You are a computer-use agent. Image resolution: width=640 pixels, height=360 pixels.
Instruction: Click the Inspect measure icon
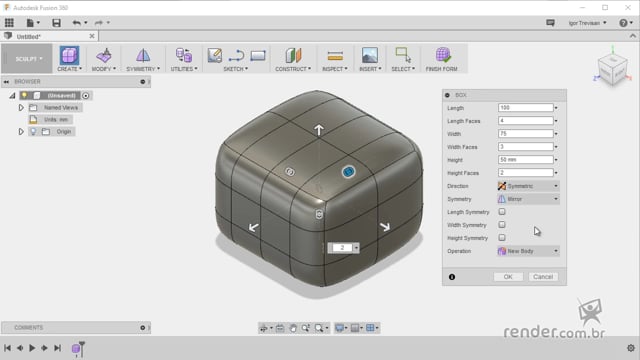coord(335,56)
